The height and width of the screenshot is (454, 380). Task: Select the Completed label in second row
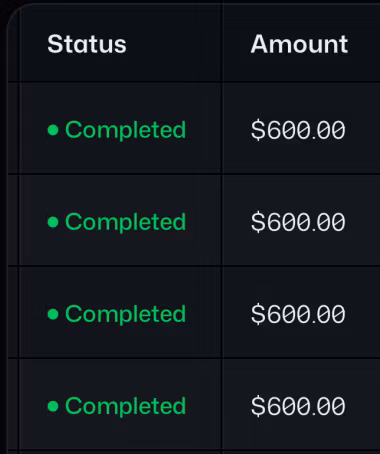[x=125, y=222]
